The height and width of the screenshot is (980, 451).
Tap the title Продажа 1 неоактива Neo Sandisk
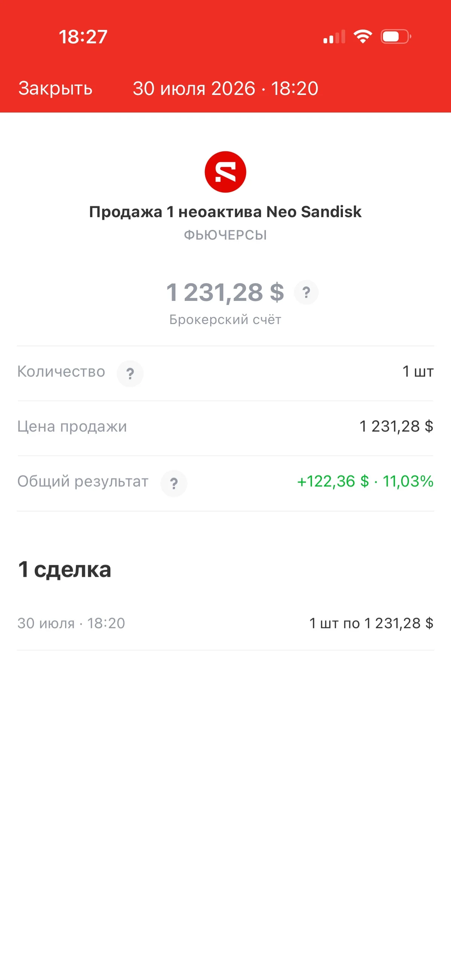[225, 212]
